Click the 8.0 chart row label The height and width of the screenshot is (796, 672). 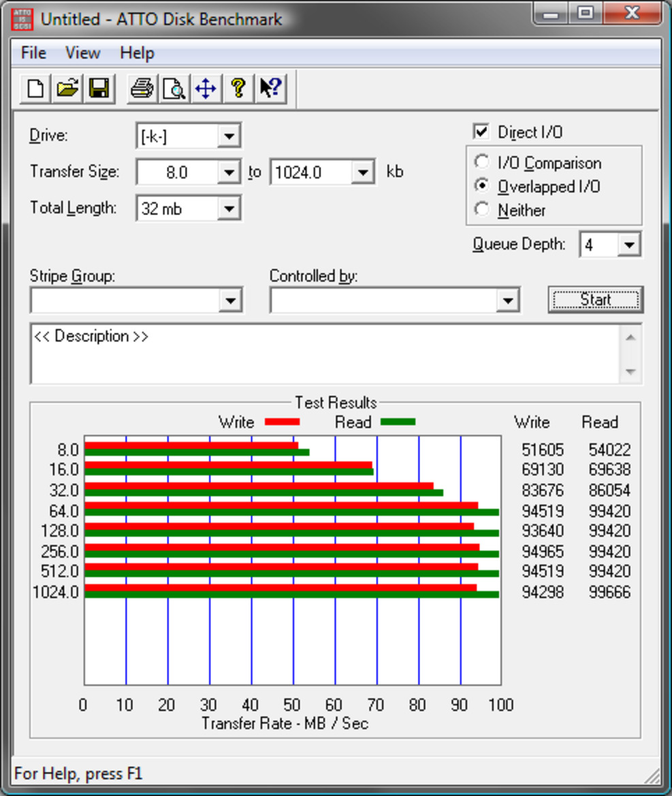click(x=68, y=450)
